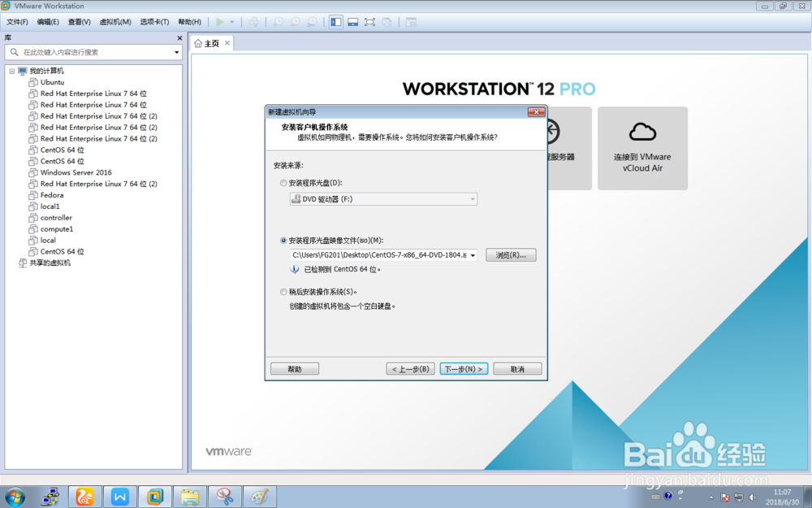Click the < 上一步(B) button

click(x=410, y=369)
